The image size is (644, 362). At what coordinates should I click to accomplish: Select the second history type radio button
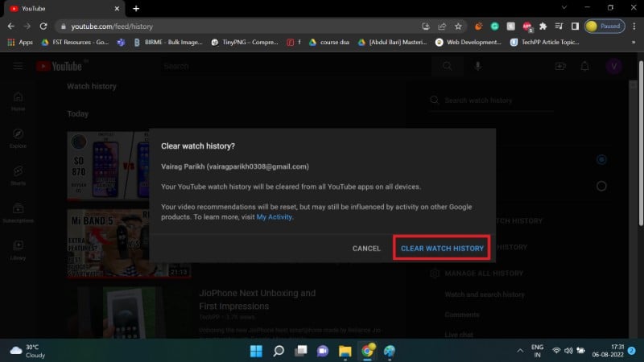tap(601, 186)
